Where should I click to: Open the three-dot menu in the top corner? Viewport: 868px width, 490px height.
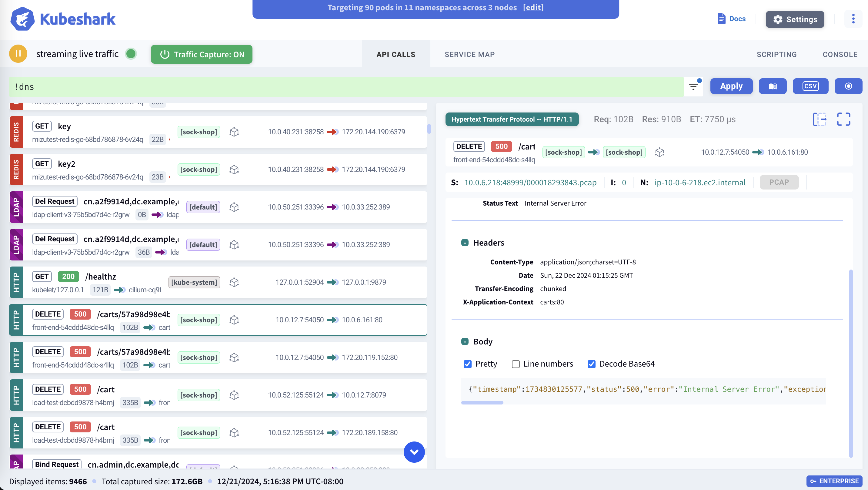[x=853, y=19]
